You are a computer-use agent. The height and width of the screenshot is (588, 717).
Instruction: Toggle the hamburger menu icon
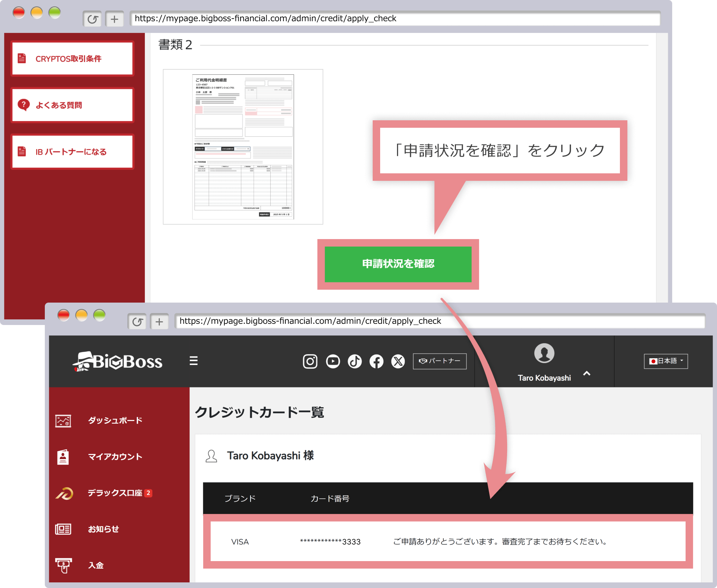193,361
